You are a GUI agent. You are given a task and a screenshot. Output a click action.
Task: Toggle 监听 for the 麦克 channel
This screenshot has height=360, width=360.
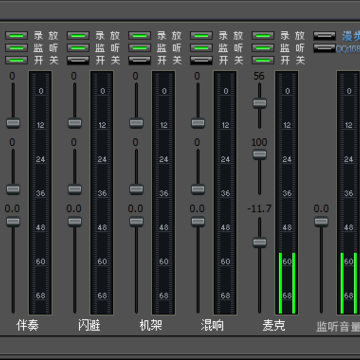click(263, 48)
